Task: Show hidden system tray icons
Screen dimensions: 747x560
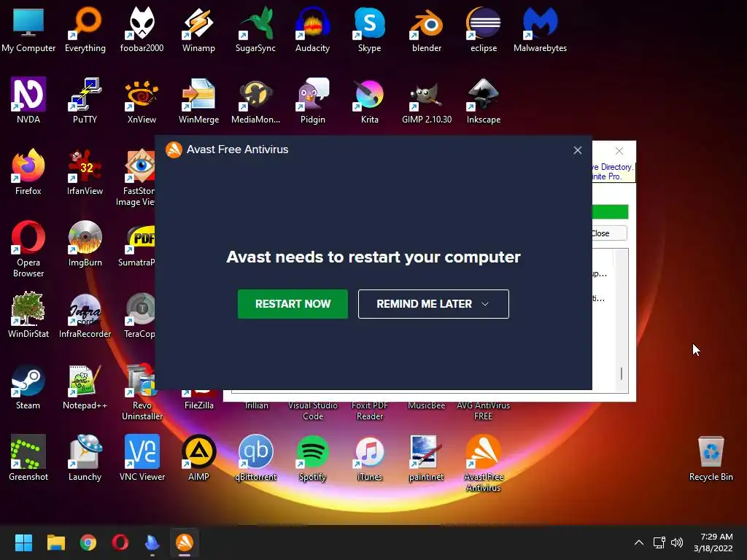Action: (x=639, y=542)
